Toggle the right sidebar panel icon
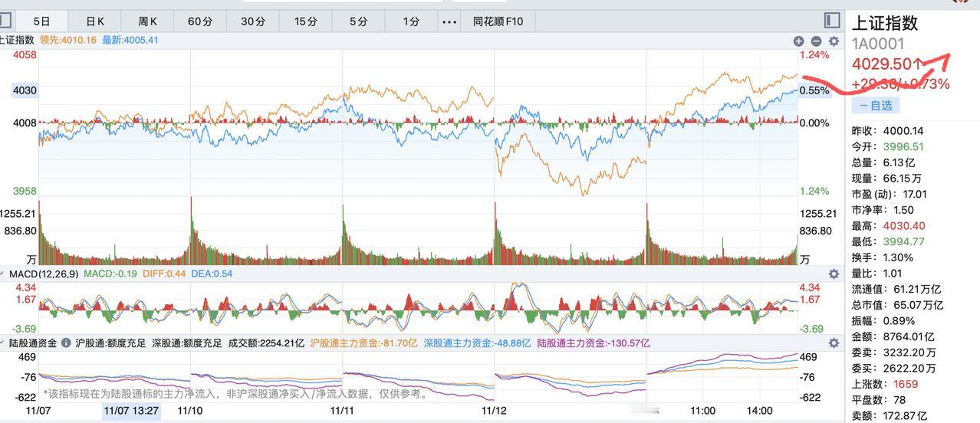 [832, 21]
